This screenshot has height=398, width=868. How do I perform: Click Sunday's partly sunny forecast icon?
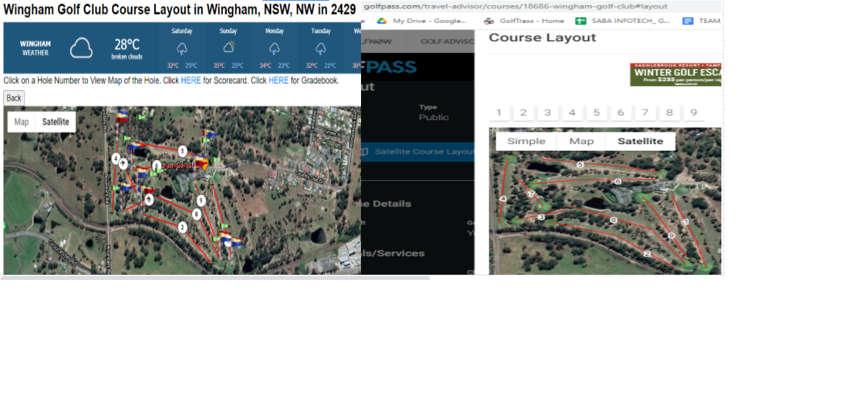(229, 47)
